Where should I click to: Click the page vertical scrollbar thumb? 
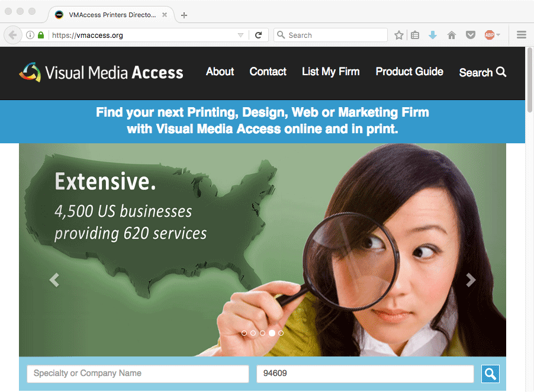[530, 80]
